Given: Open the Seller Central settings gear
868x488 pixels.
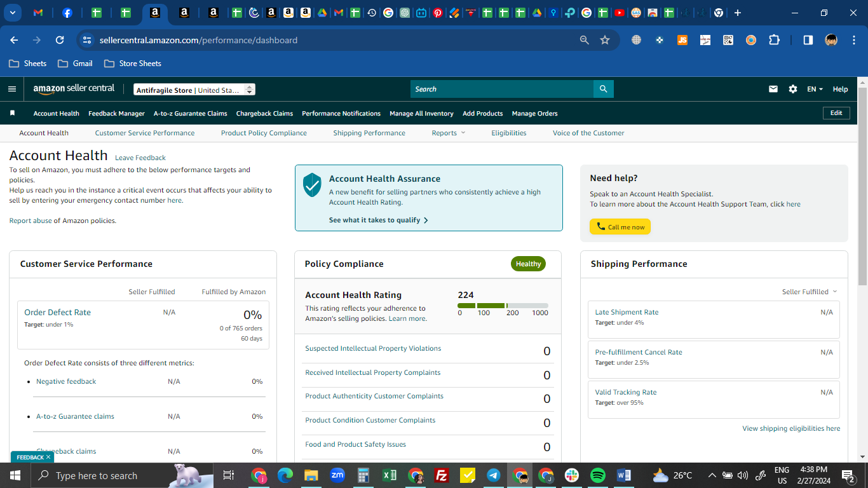Looking at the screenshot, I should [793, 89].
